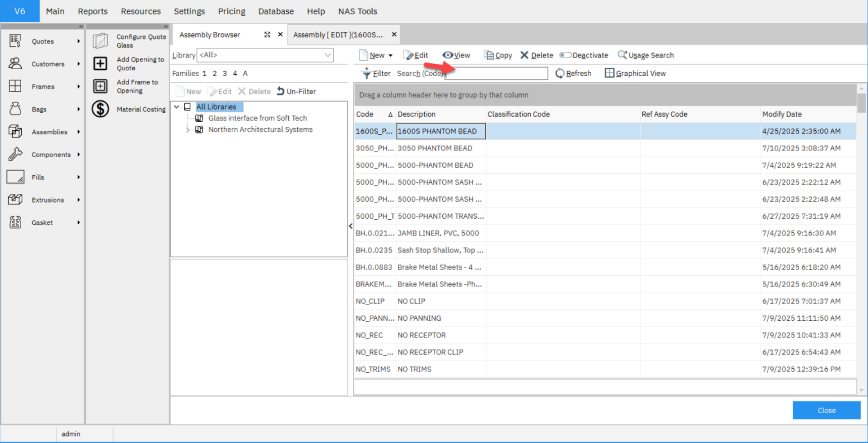Click the Add Opening to Quote icon
Image resolution: width=868 pixels, height=443 pixels.
(x=100, y=64)
